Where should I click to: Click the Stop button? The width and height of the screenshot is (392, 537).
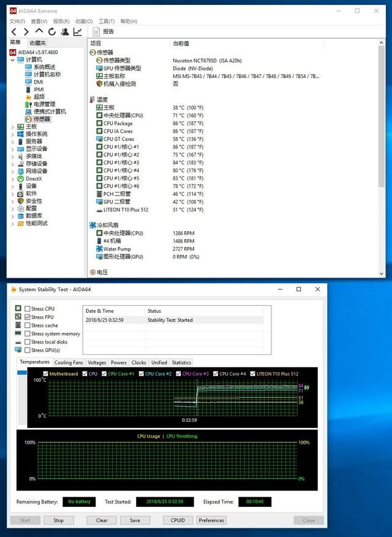click(58, 520)
